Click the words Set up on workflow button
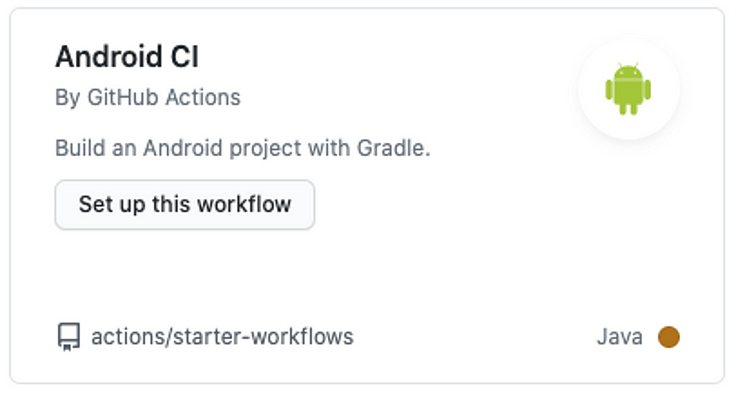 (112, 205)
